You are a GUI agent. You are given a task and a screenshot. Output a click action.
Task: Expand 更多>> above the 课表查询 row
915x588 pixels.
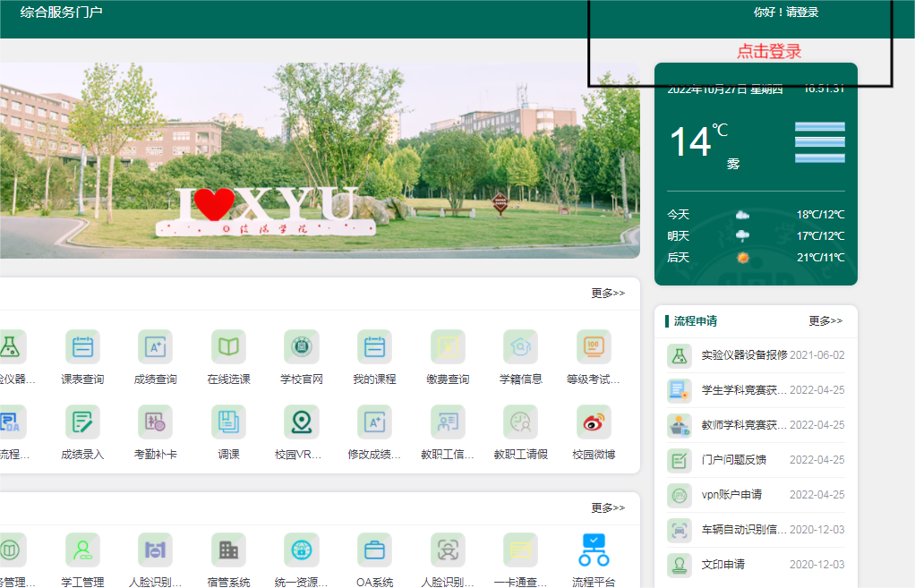pyautogui.click(x=608, y=293)
